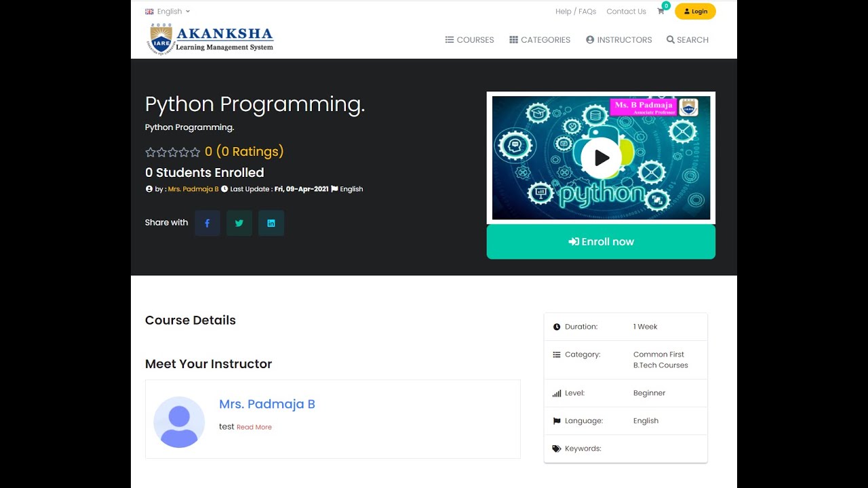The image size is (868, 488).
Task: Open the INSTRUCTORS menu
Action: tap(618, 40)
